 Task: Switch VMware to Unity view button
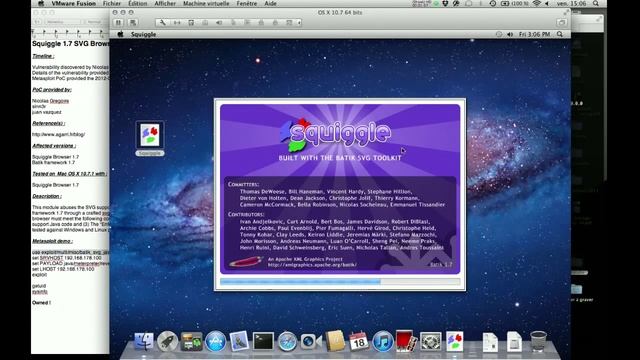(x=562, y=23)
